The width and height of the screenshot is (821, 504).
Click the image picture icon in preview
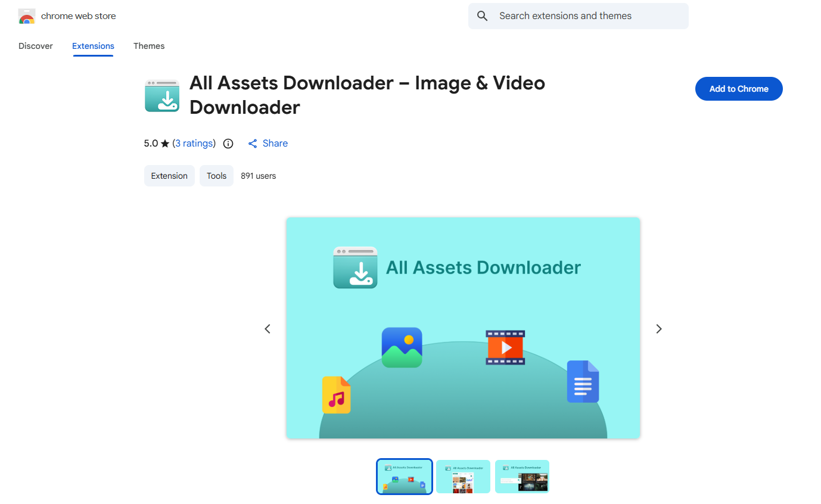coord(402,347)
